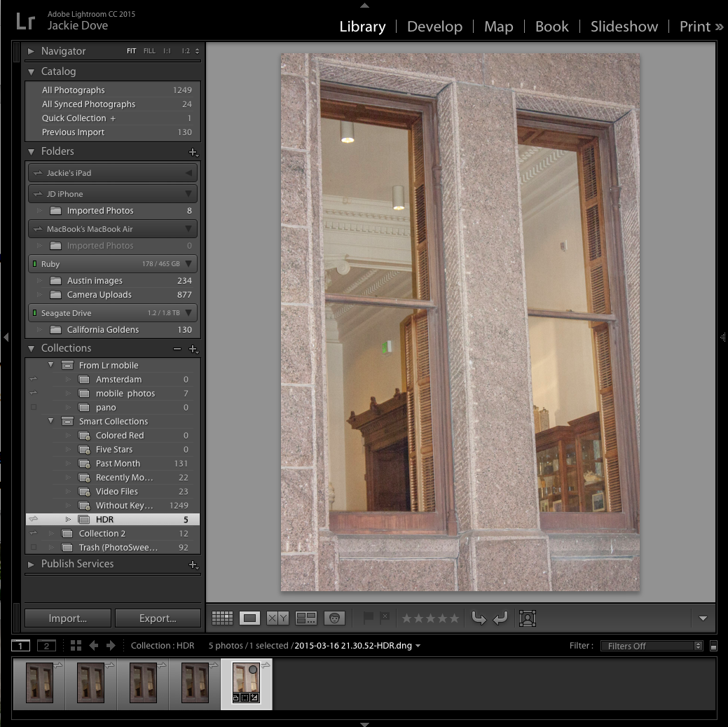Toggle sync for HDR collection

34,519
